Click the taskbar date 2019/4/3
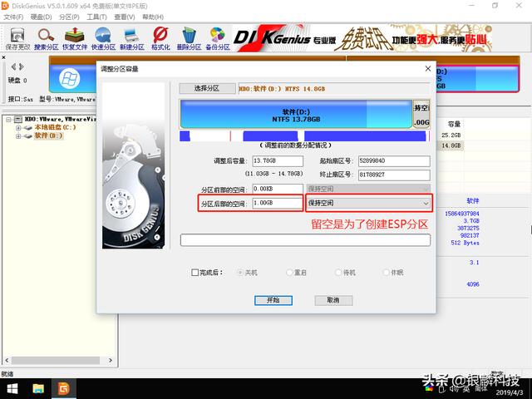532x399 pixels. tap(510, 392)
